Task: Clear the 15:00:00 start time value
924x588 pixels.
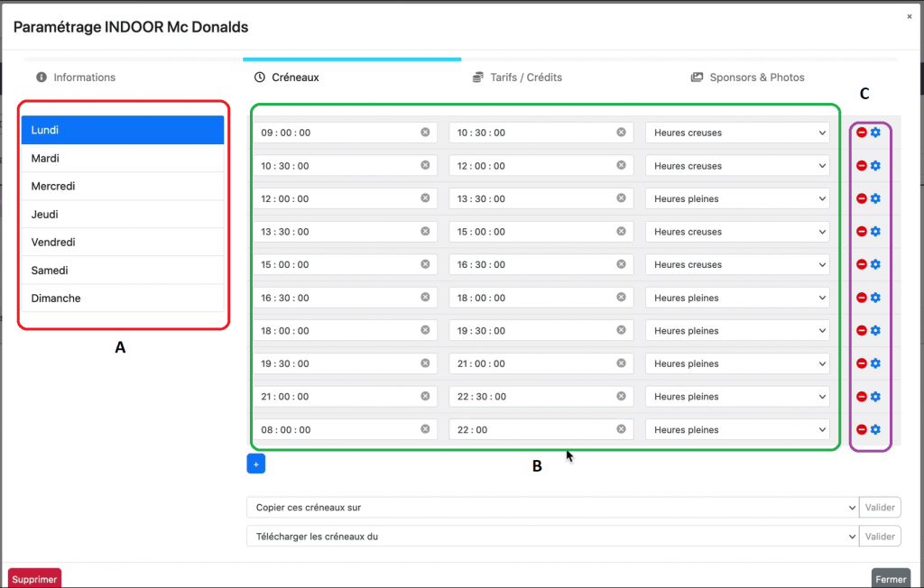Action: click(425, 264)
